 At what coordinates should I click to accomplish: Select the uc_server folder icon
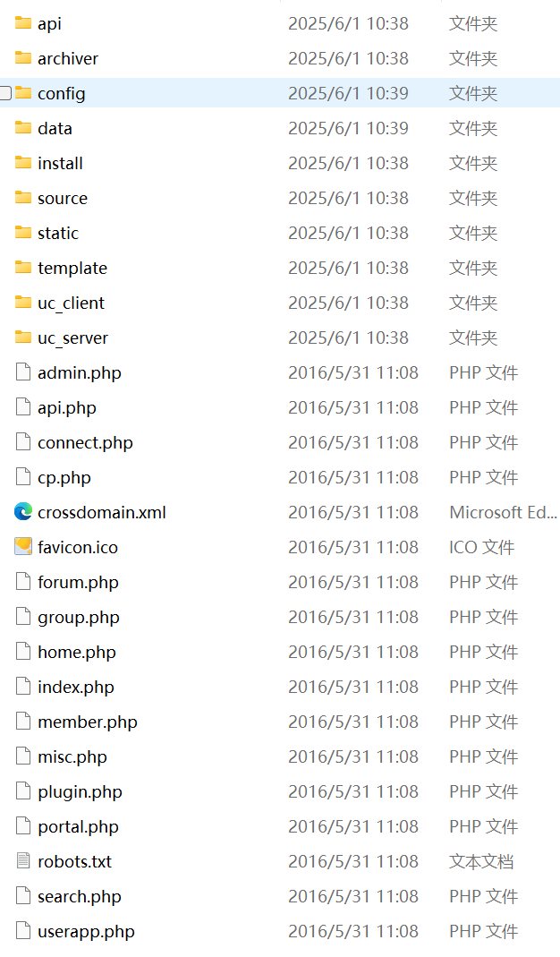23,338
